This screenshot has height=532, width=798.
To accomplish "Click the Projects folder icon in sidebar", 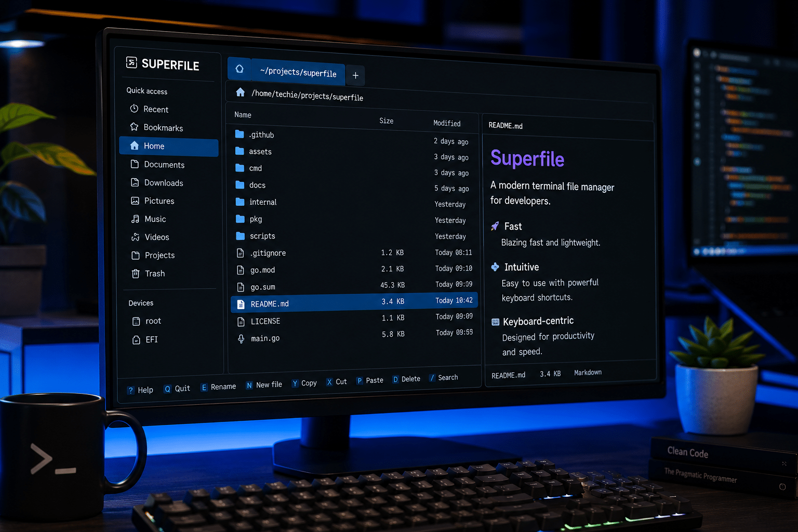I will click(x=136, y=255).
